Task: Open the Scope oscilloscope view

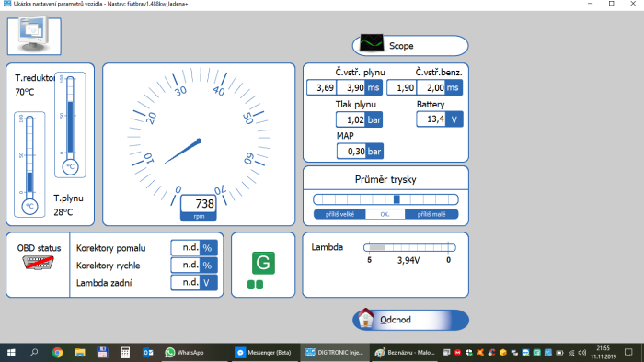Action: click(x=410, y=46)
